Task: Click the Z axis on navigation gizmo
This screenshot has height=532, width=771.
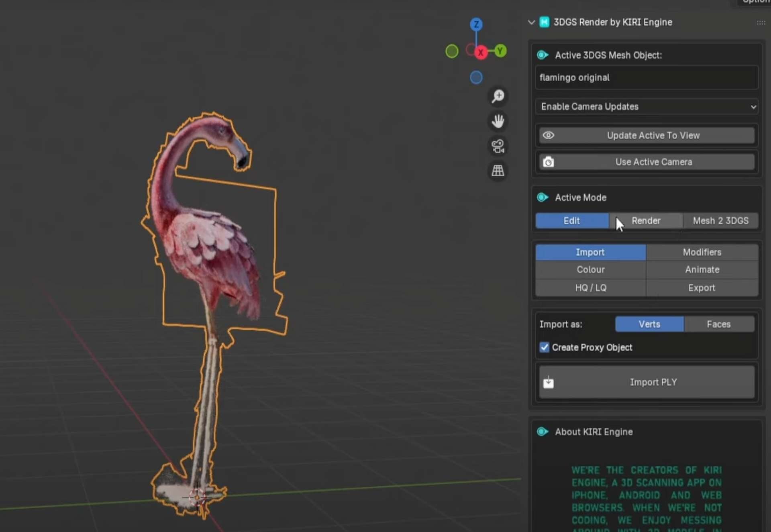Action: [x=476, y=24]
